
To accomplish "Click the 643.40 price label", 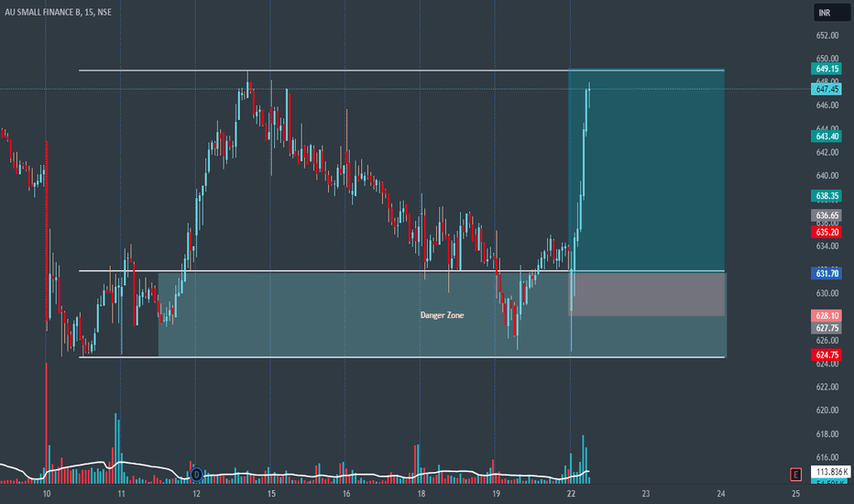I will (827, 137).
